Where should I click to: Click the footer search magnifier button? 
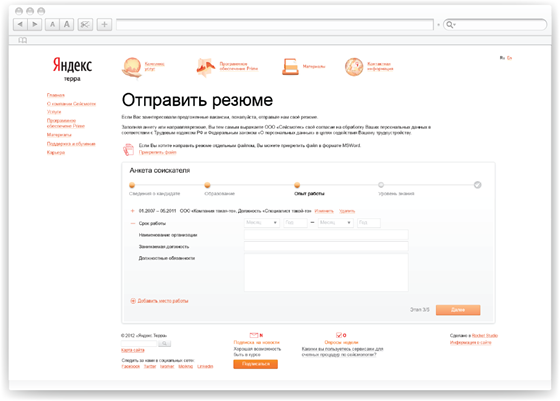coord(164,344)
